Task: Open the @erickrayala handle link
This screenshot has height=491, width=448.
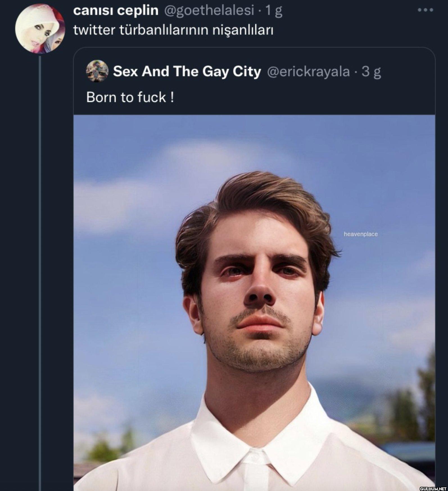Action: (308, 71)
